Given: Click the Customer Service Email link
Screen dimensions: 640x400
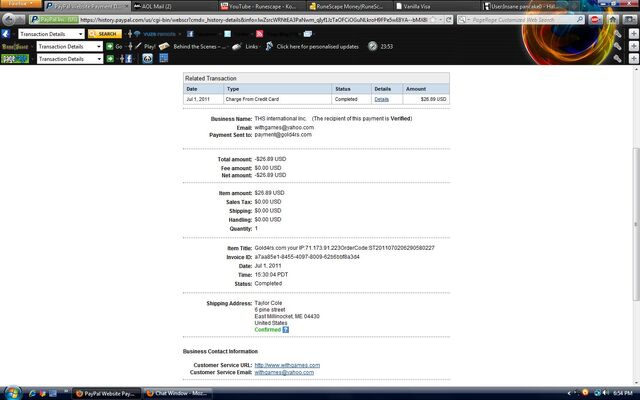Looking at the screenshot, I should click(284, 373).
